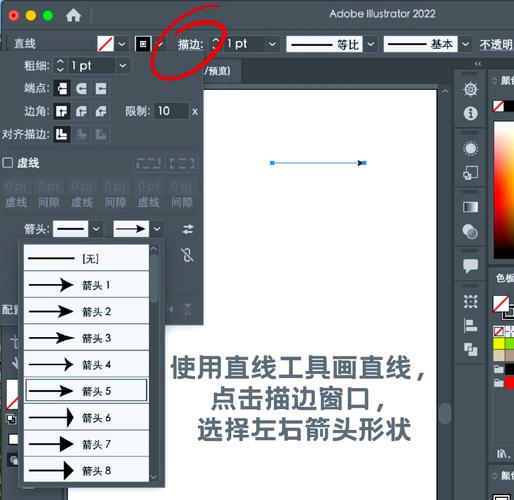Screen dimensions: 514x500
Task: Select 箭头 5 from the arrowhead list
Action: pyautogui.click(x=86, y=390)
